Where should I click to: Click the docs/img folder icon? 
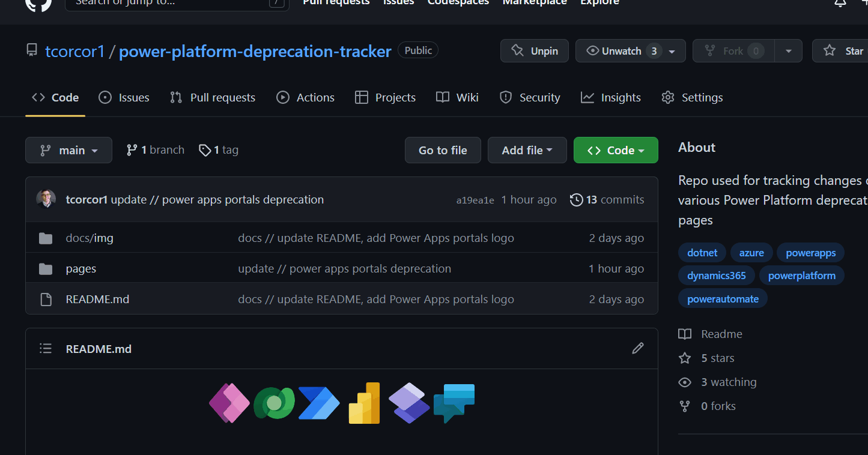coord(46,238)
